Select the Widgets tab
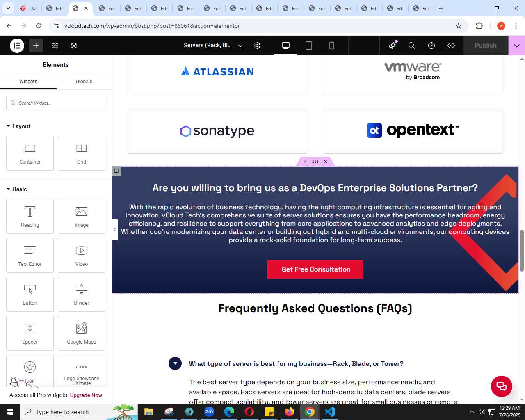This screenshot has height=420, width=525. tap(28, 82)
